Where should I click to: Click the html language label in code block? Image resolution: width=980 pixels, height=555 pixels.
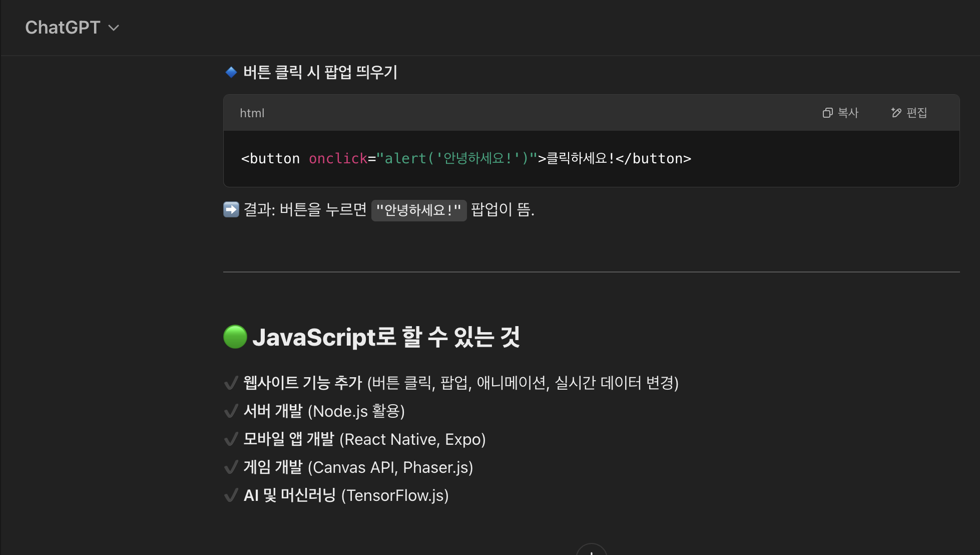pos(252,113)
